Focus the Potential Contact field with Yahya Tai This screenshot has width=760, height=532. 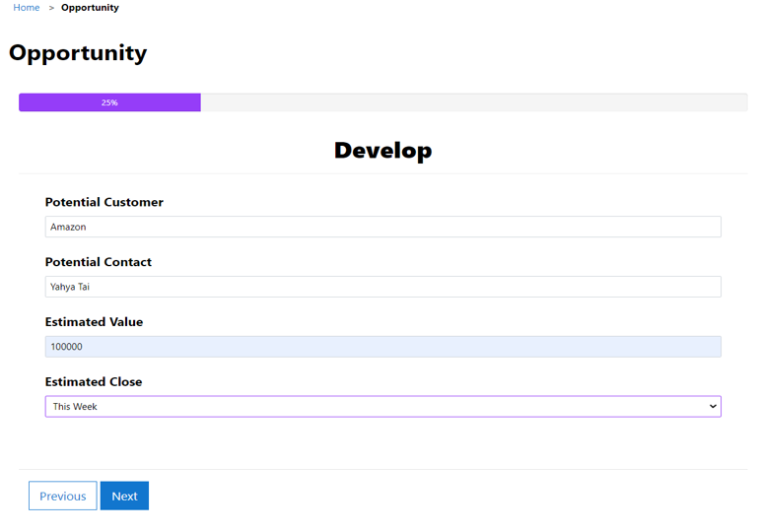(x=382, y=287)
